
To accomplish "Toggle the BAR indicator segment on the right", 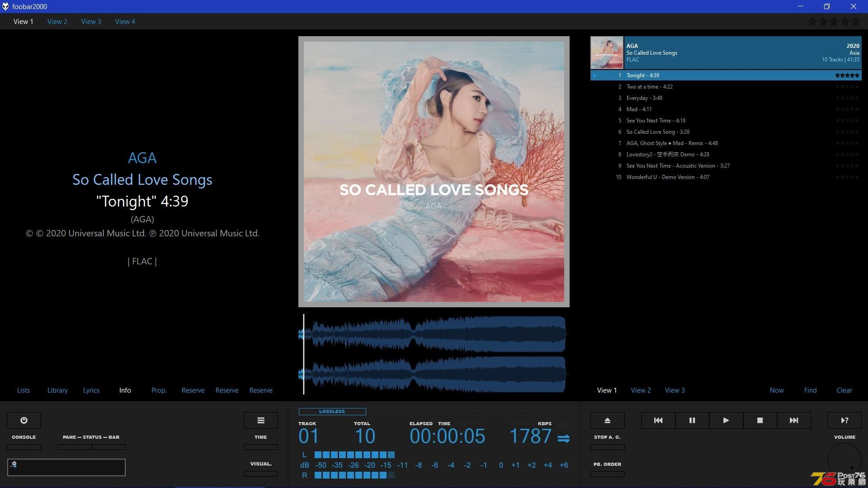I will 109,447.
